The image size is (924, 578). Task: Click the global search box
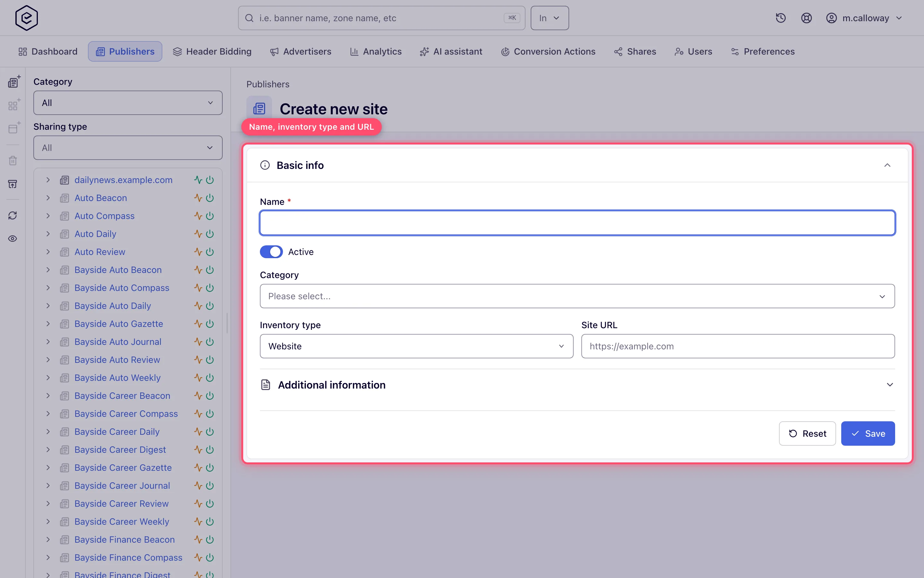click(x=381, y=18)
